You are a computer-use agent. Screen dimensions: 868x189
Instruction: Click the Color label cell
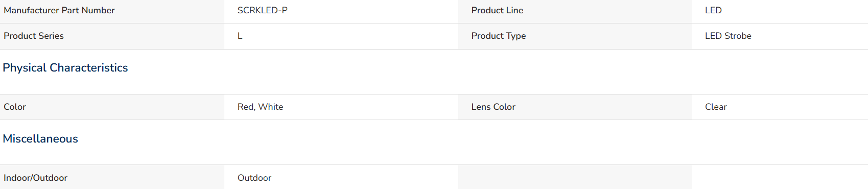[112, 107]
